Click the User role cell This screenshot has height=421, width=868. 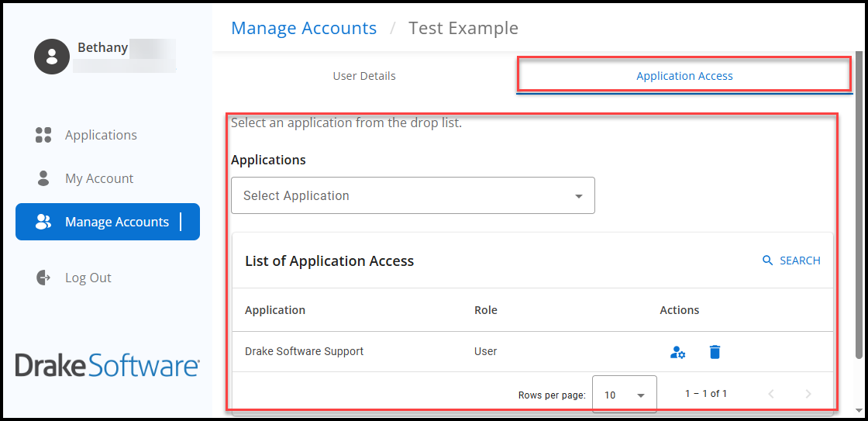(485, 351)
